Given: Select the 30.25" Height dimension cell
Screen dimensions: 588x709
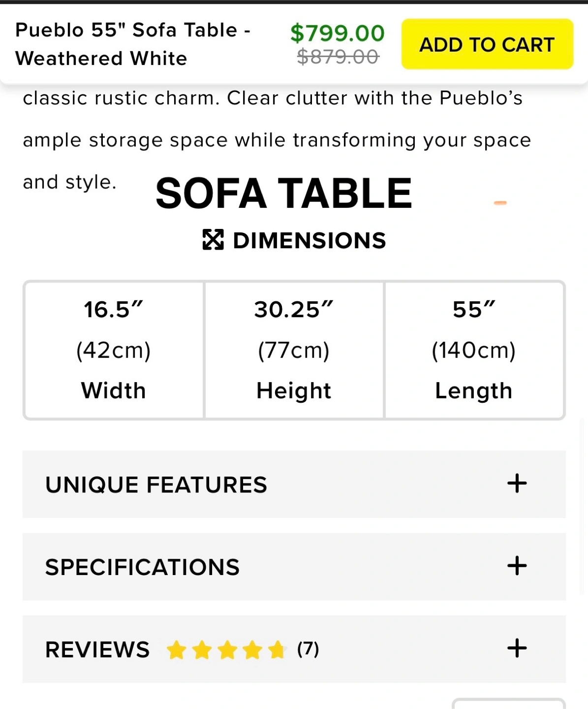Looking at the screenshot, I should [x=294, y=350].
